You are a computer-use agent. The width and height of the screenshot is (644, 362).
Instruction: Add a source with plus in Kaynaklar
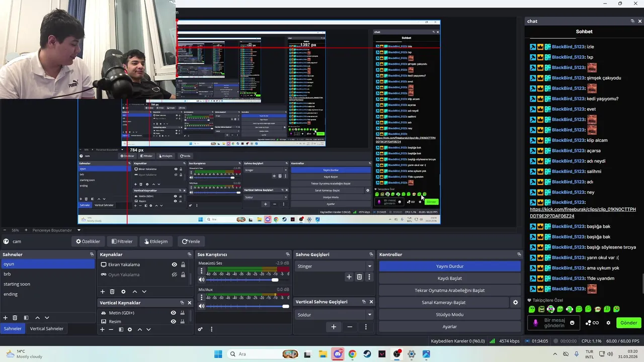pyautogui.click(x=103, y=292)
